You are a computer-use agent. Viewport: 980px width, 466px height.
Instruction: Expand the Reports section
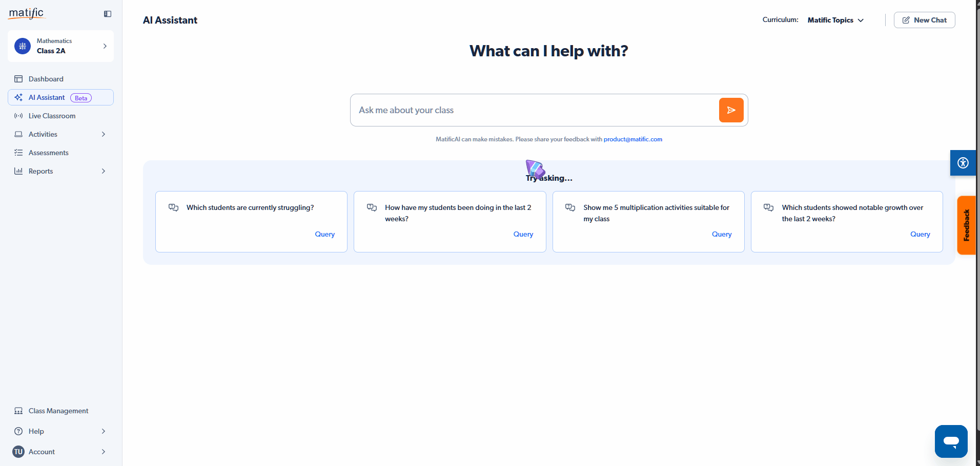104,171
